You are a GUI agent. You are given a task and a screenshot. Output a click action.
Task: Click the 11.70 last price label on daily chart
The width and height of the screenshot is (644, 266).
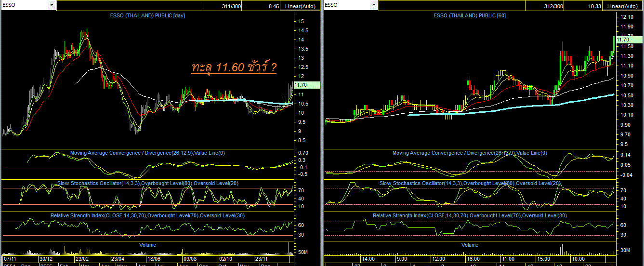[x=307, y=85]
